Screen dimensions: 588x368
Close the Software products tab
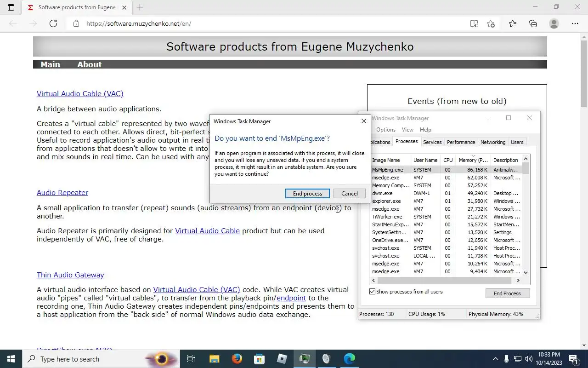[124, 7]
